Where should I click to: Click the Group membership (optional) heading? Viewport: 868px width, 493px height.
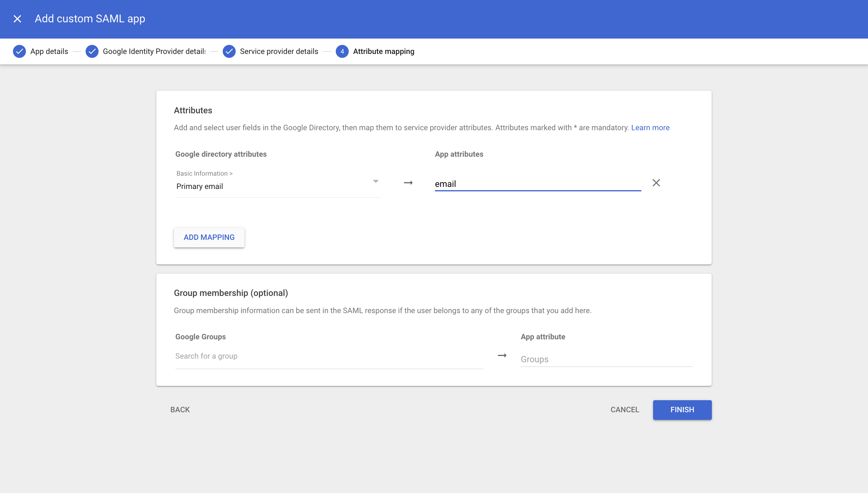click(231, 293)
